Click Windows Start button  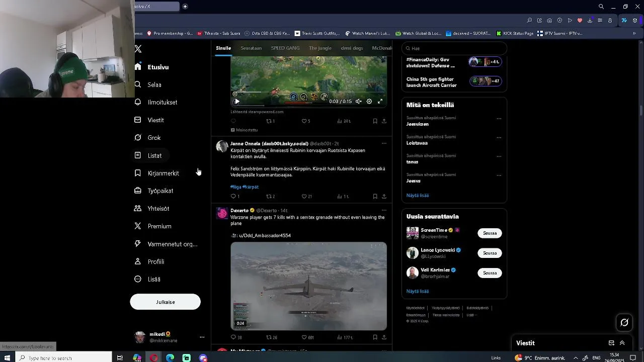click(x=8, y=358)
